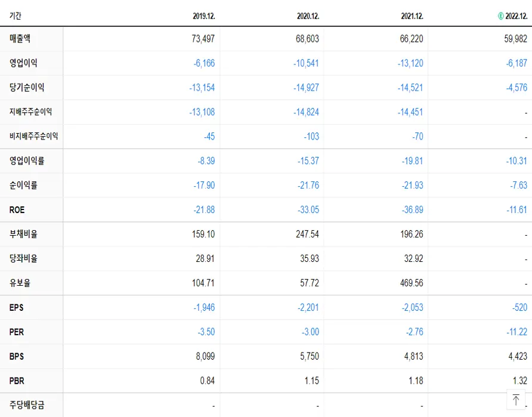
Task: Click the green E estimate icon beside 2022.12.
Action: coord(500,16)
